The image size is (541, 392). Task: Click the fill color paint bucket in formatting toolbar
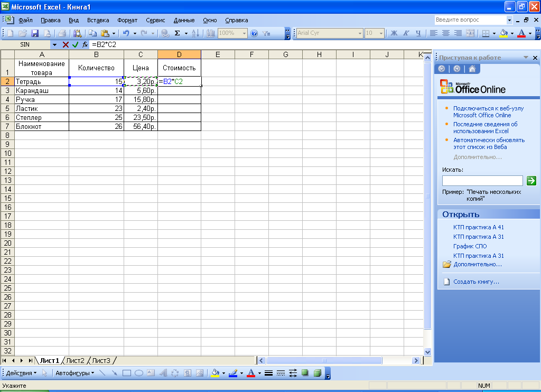click(x=503, y=33)
